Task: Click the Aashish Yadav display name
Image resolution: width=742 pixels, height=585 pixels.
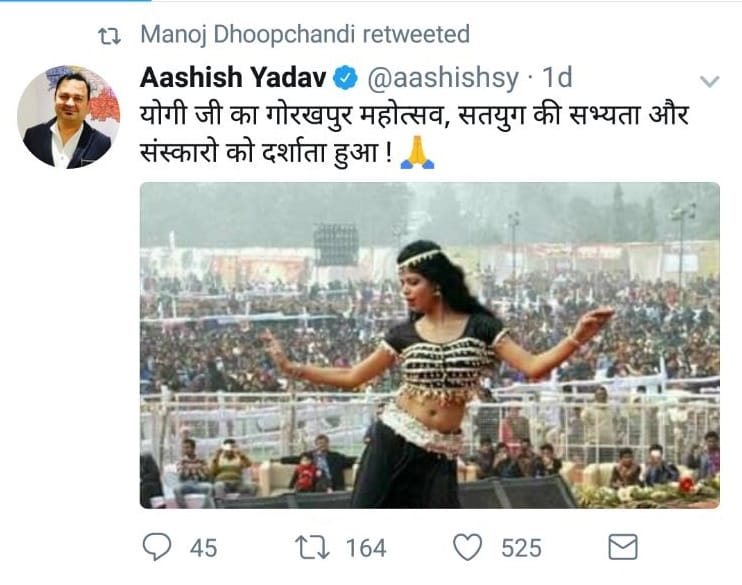Action: click(234, 77)
